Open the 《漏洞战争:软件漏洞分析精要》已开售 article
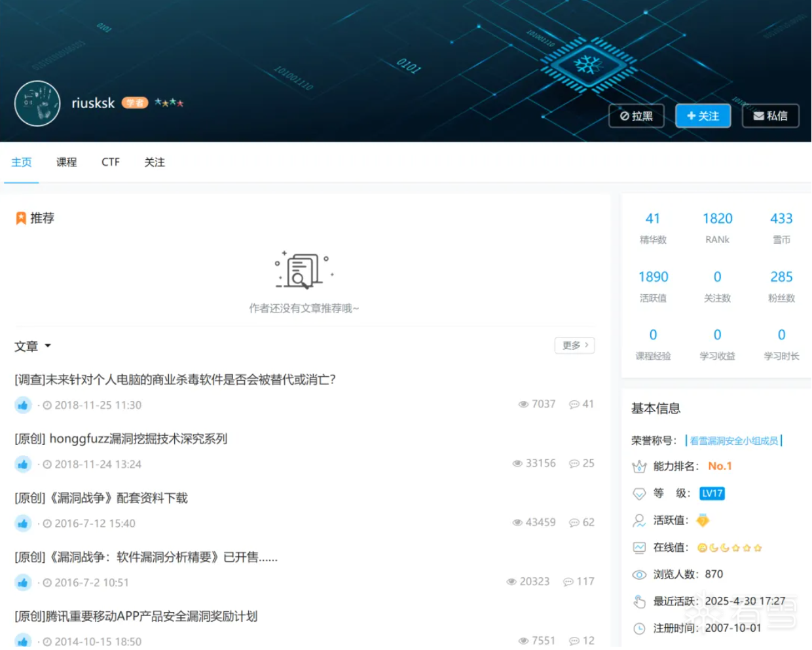 coord(146,557)
